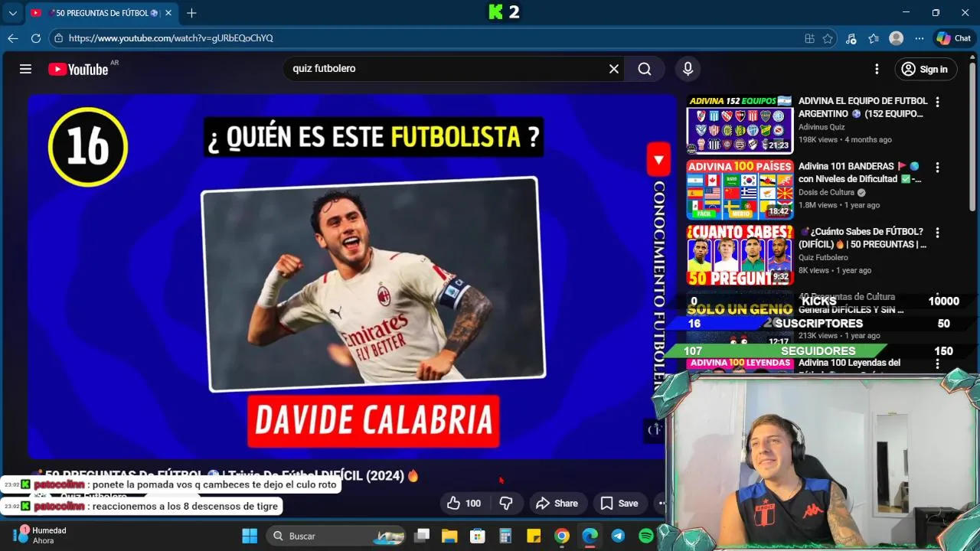Open Sticky Notes from taskbar
Screen dimensions: 980x551
533,536
